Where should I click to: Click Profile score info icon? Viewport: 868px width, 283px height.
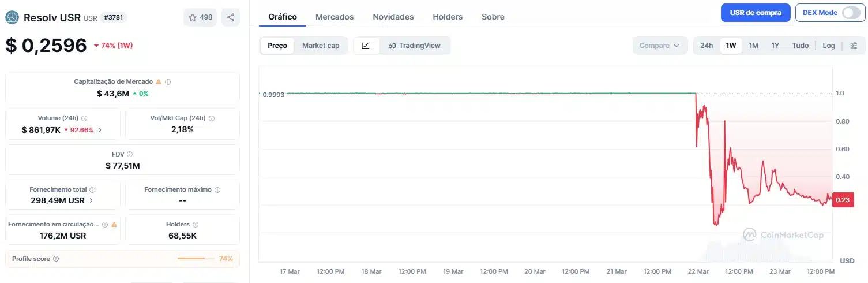coord(56,259)
